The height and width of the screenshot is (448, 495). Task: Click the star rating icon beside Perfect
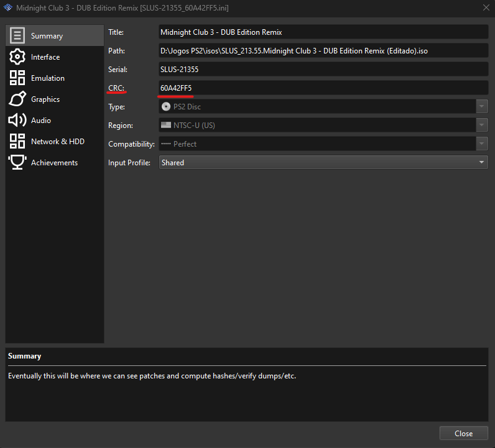click(x=166, y=144)
